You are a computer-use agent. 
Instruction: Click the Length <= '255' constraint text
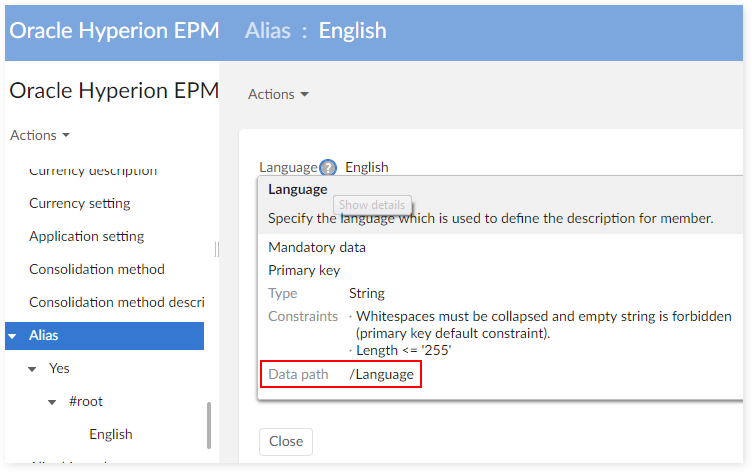pyautogui.click(x=404, y=351)
